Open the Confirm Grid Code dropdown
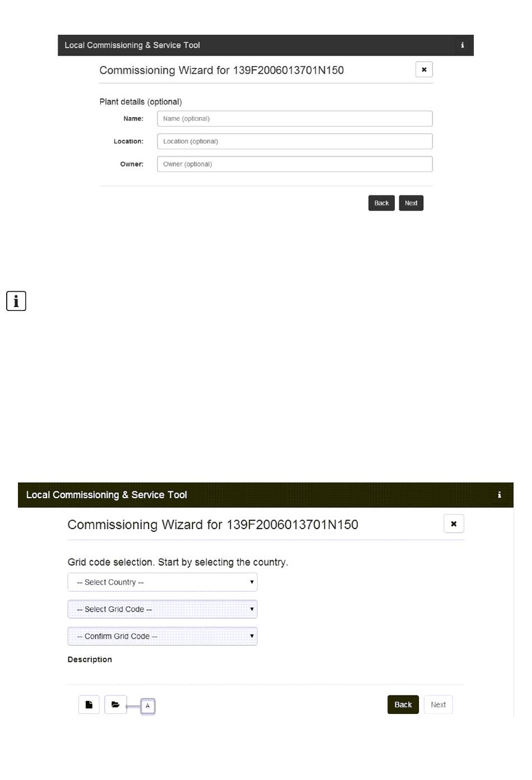Screen dimensions: 532x780 (162, 636)
